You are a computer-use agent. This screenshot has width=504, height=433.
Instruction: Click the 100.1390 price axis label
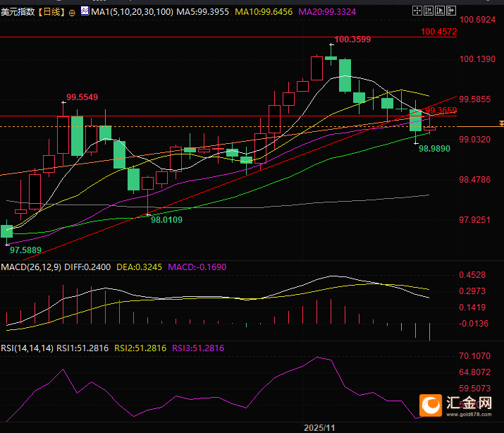click(x=477, y=59)
